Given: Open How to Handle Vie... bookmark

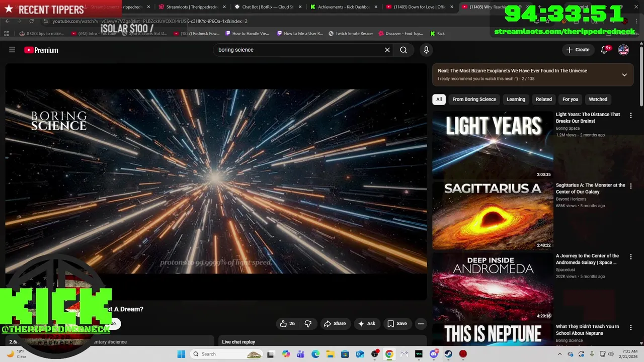Looking at the screenshot, I should (247, 33).
